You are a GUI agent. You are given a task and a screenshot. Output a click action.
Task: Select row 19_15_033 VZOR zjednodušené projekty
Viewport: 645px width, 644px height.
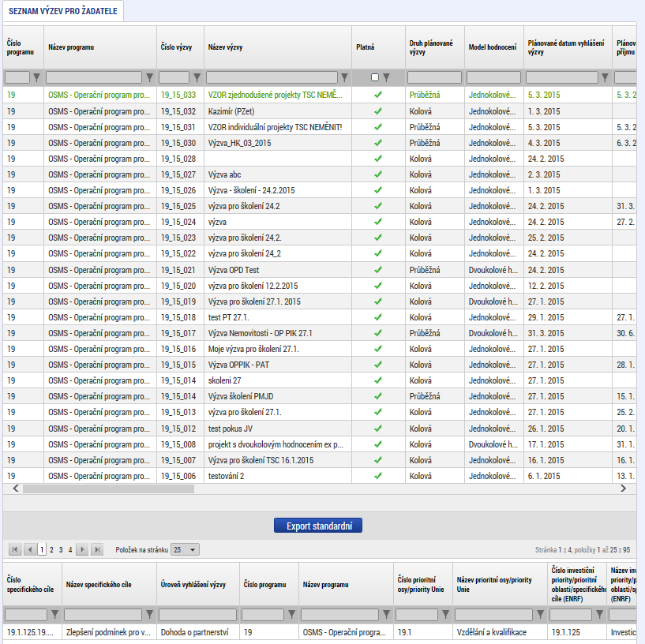[x=320, y=95]
